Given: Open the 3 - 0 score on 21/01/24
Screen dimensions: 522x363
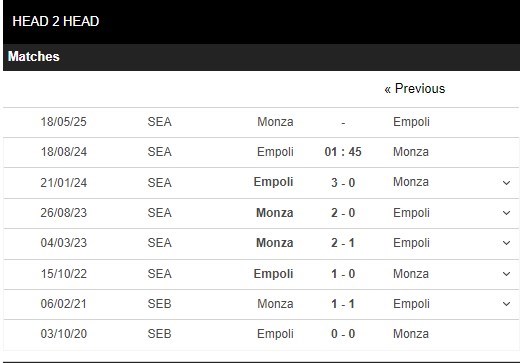Looking at the screenshot, I should click(343, 183).
